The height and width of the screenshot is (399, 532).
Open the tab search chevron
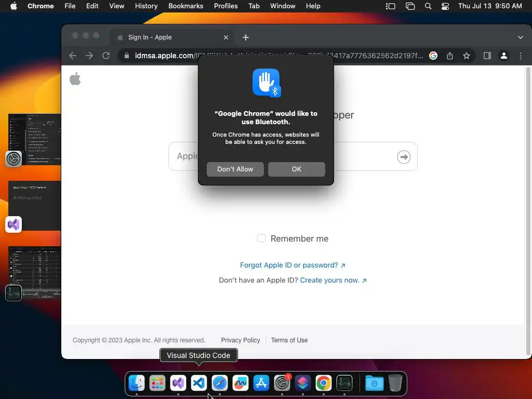521,37
